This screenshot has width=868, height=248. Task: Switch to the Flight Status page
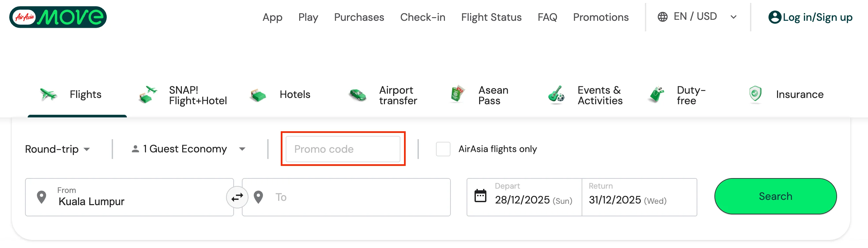click(x=491, y=17)
